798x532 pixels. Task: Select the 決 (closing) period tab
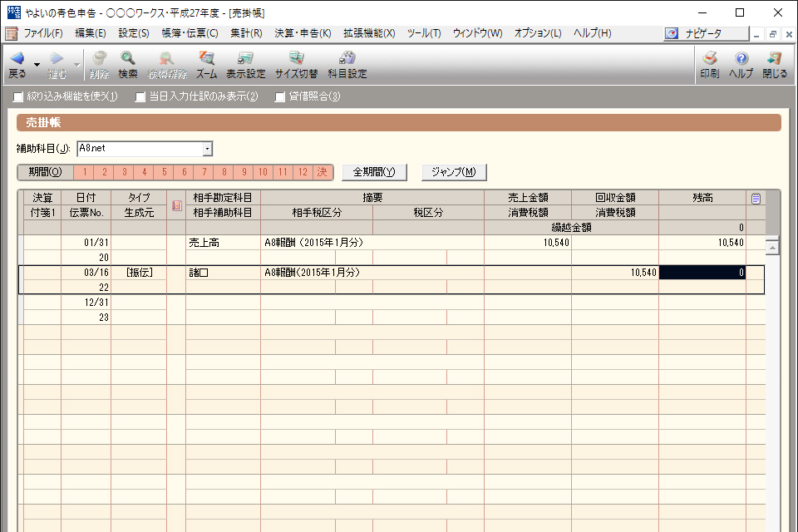pyautogui.click(x=323, y=172)
